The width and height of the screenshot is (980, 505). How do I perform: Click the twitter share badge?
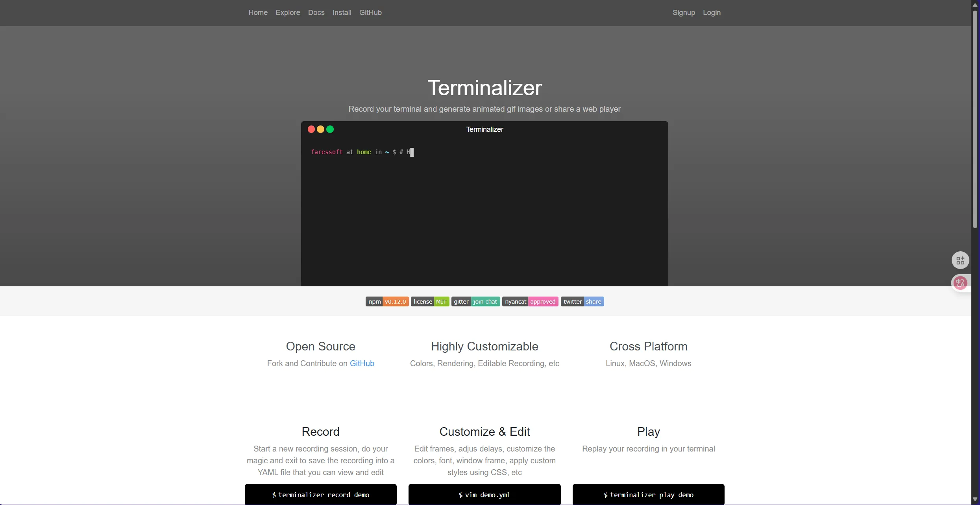point(582,302)
